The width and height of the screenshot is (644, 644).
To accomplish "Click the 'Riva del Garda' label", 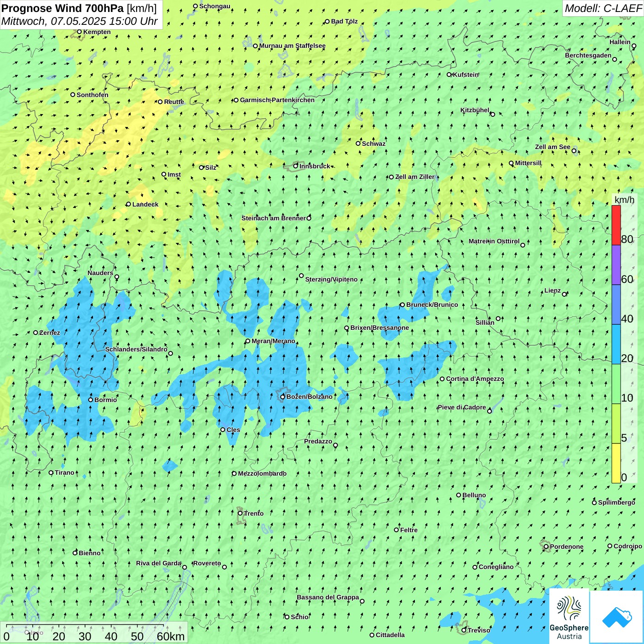I will pos(159,563).
